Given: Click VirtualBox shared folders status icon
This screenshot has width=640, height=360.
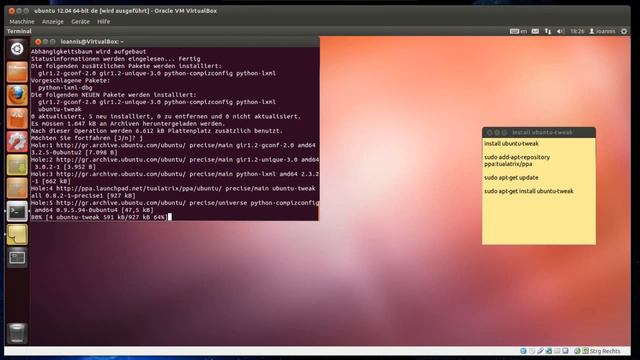Looking at the screenshot, I should (x=557, y=351).
